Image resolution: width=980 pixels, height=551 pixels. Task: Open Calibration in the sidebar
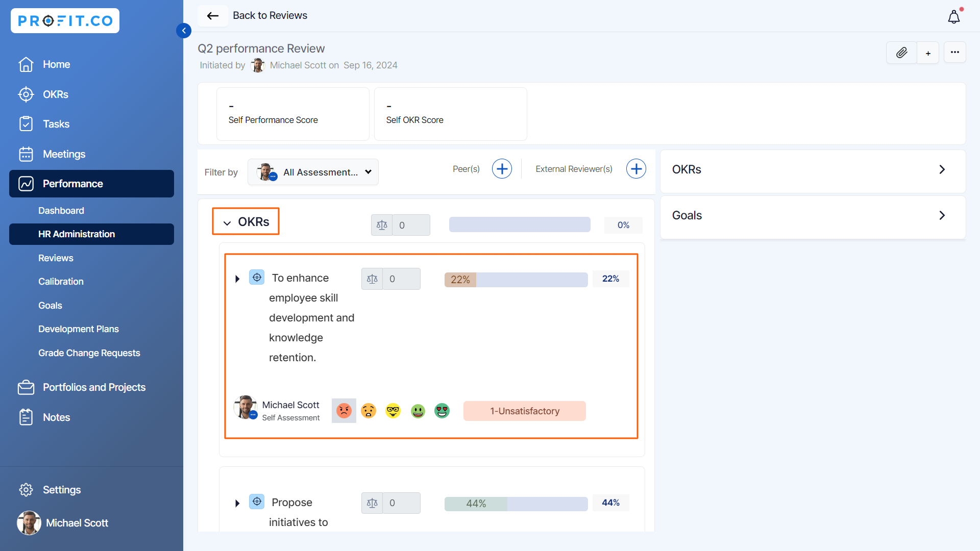pyautogui.click(x=61, y=282)
